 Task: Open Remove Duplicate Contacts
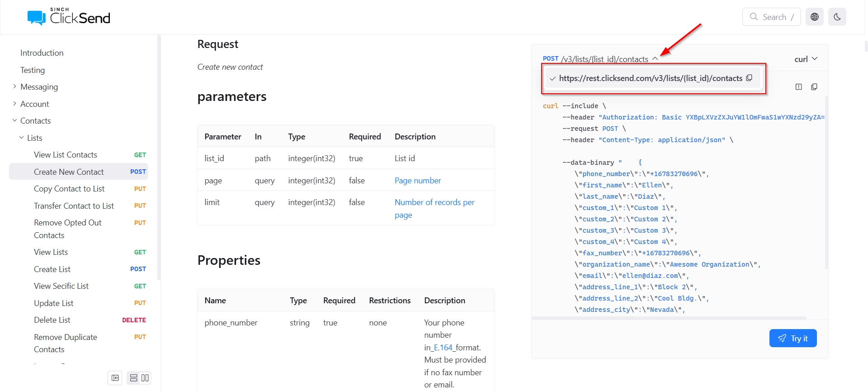[79, 343]
